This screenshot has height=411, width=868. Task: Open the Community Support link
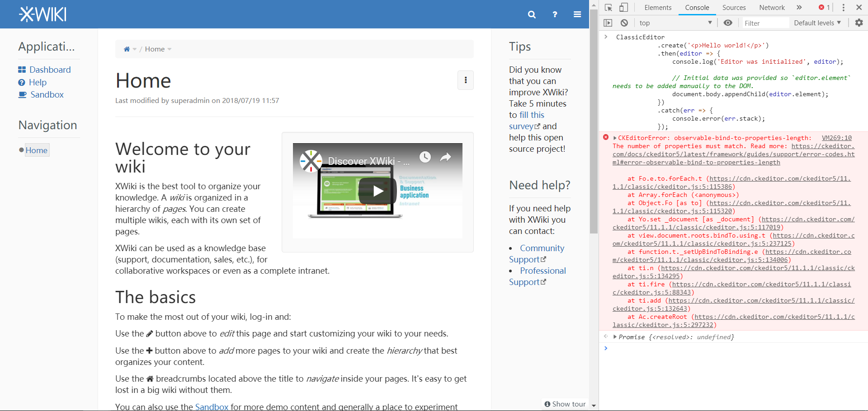click(x=537, y=254)
